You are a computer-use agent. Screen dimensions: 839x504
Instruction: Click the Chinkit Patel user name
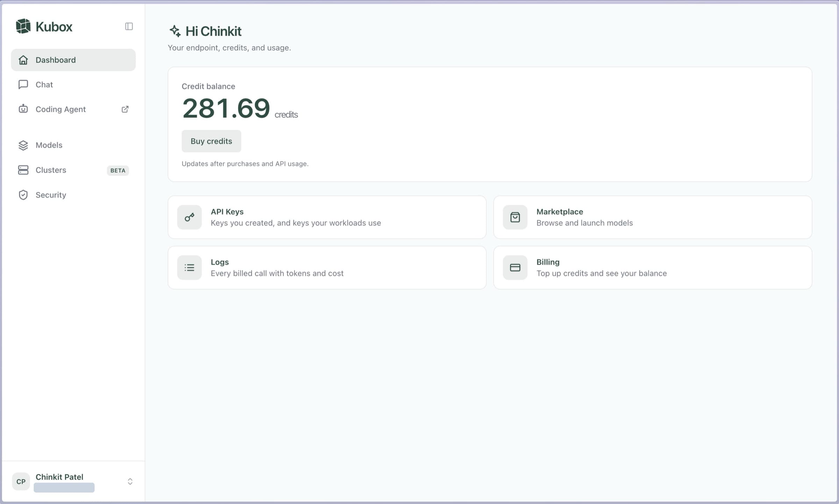click(x=59, y=477)
